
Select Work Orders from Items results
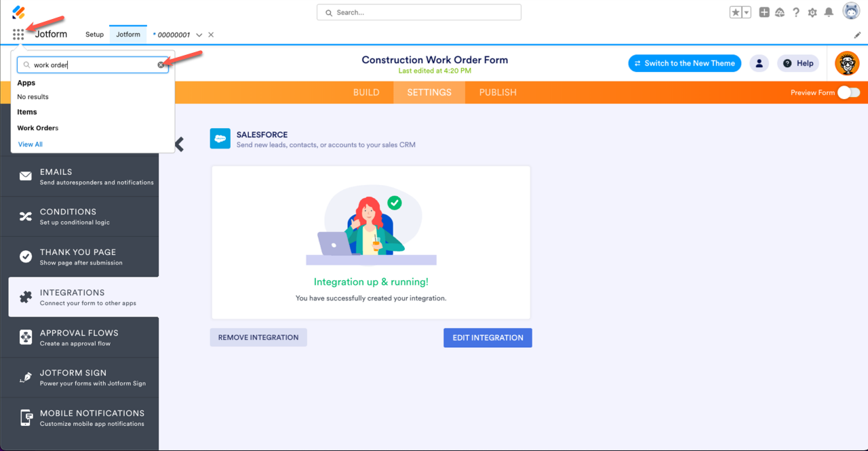(38, 128)
